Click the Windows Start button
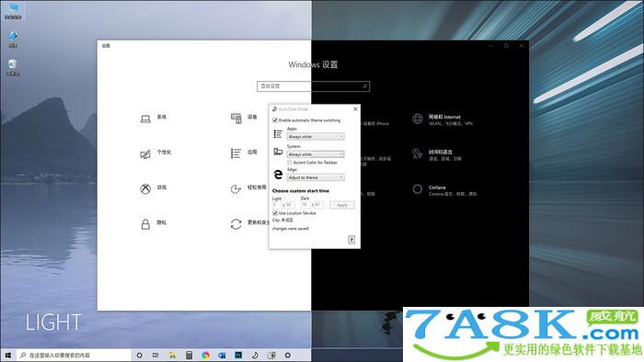 (8, 355)
